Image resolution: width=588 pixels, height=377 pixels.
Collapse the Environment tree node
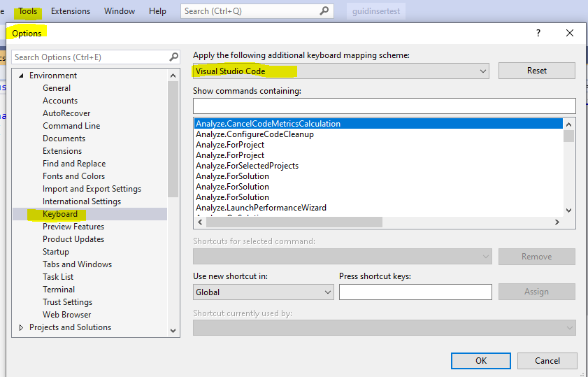[x=22, y=76]
